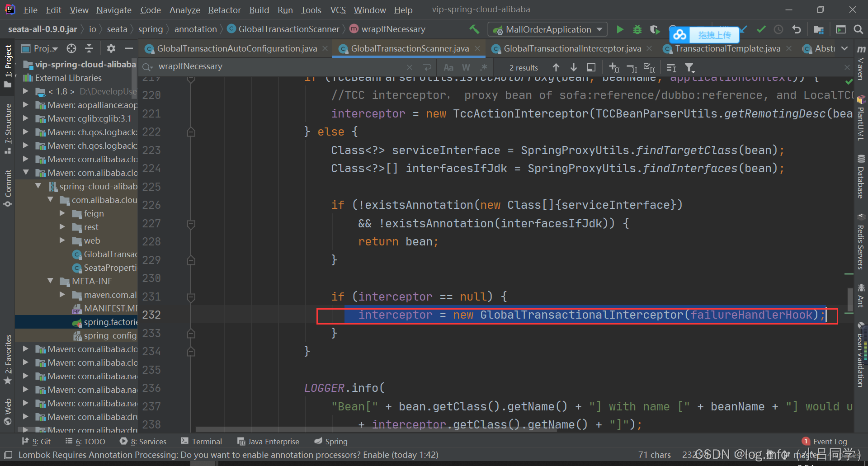868x466 pixels.
Task: Open results in Find tool window
Action: 591,67
